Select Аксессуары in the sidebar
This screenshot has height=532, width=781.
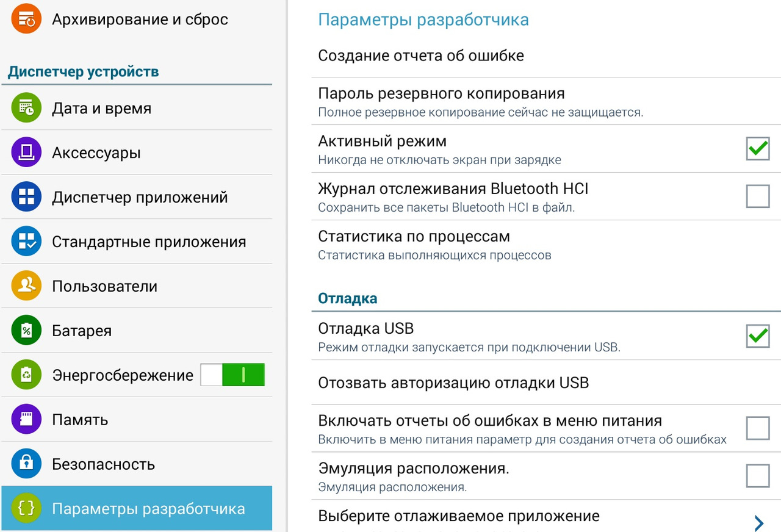pyautogui.click(x=137, y=153)
